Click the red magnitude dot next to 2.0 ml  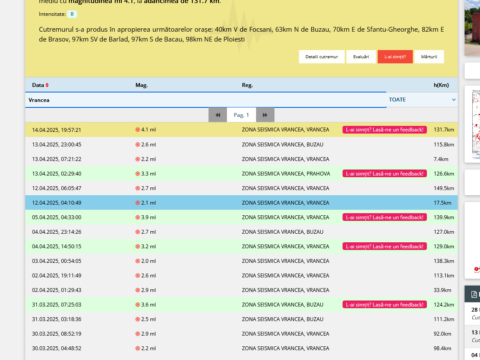point(137,261)
